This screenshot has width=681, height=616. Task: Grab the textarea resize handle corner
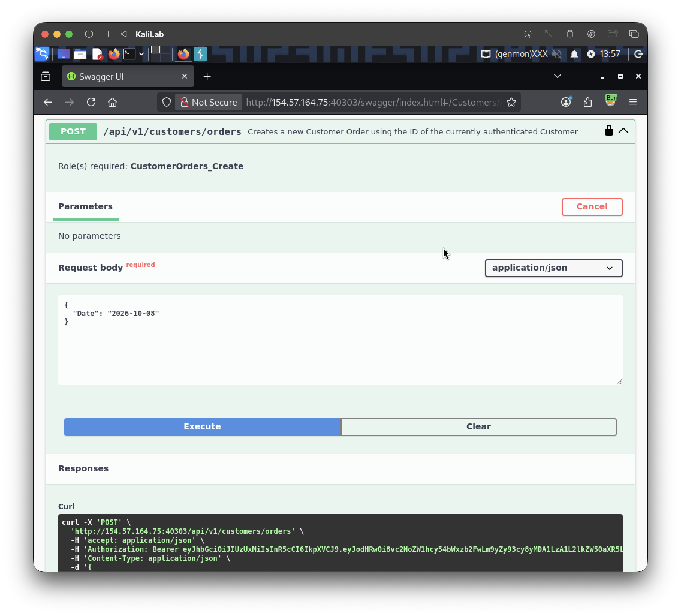(619, 381)
